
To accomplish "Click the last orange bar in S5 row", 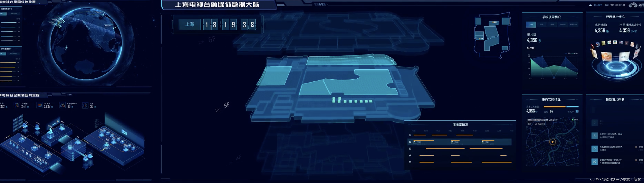I will point(497,162).
